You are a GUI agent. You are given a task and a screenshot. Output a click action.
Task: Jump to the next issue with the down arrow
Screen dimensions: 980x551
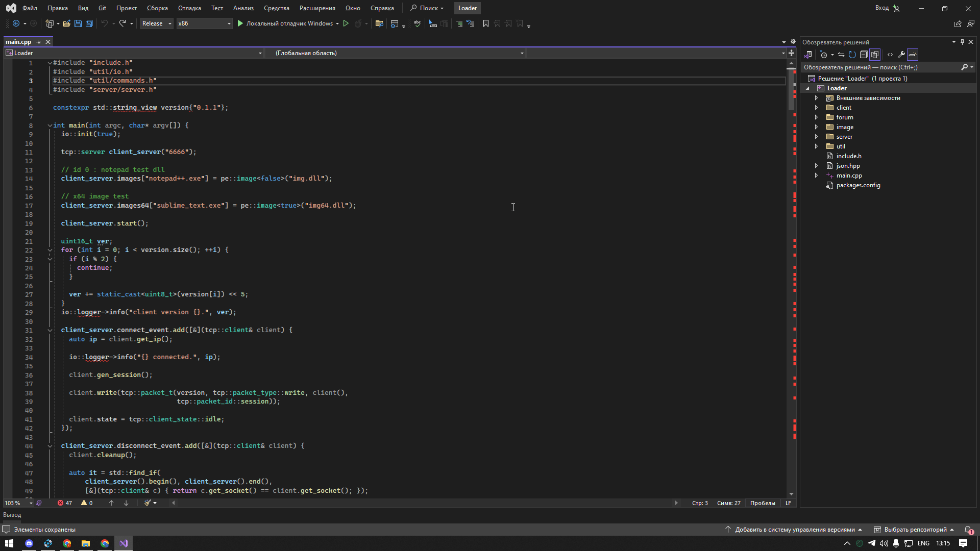click(126, 503)
